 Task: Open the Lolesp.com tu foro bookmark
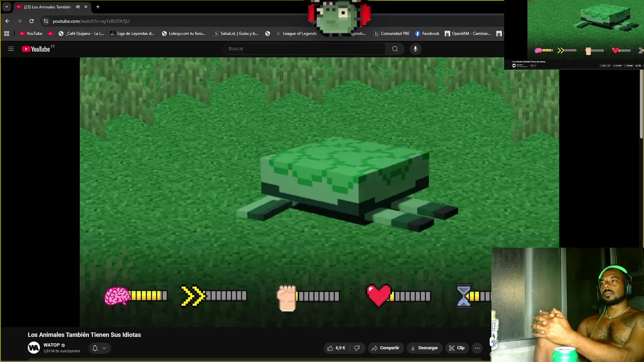click(184, 34)
